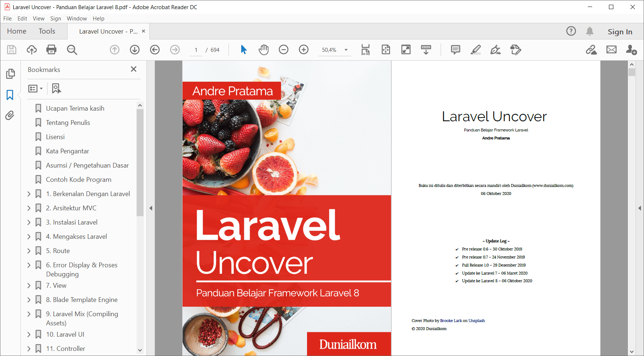Click the bookmarks list scroll-down arrow

(140, 350)
